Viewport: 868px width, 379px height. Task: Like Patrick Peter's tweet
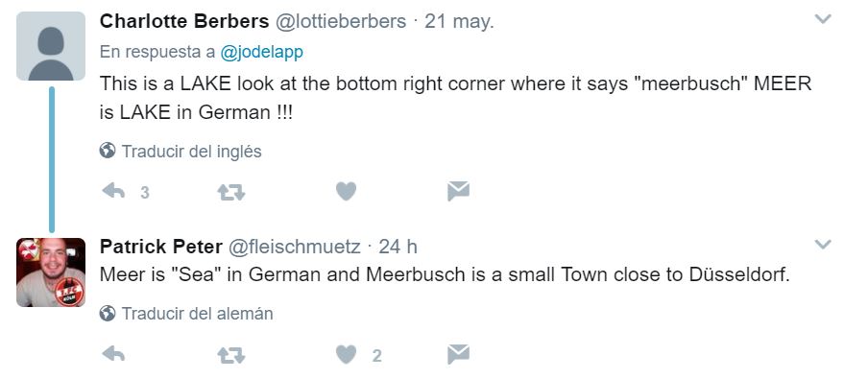(x=346, y=354)
